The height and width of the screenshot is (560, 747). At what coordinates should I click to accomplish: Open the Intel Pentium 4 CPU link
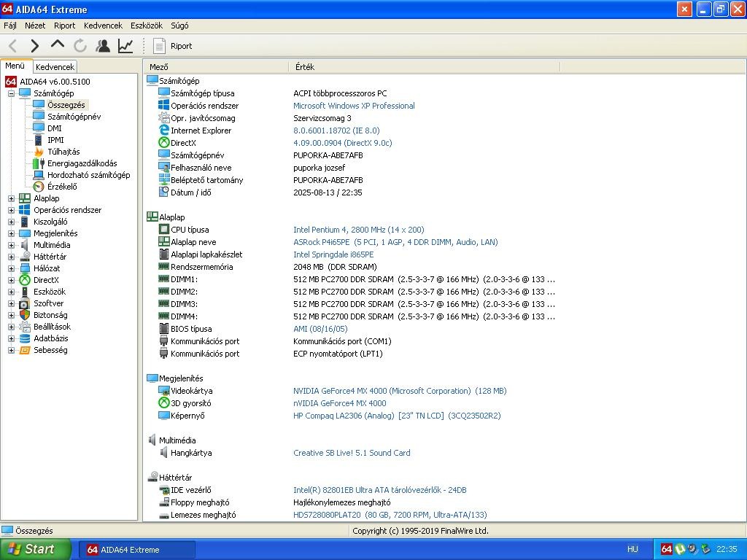pos(359,230)
